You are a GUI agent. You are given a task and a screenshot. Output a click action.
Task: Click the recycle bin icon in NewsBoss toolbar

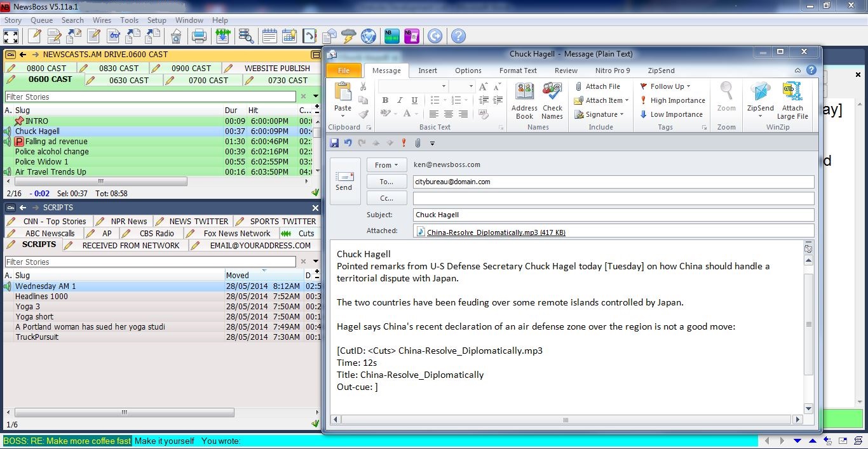176,36
